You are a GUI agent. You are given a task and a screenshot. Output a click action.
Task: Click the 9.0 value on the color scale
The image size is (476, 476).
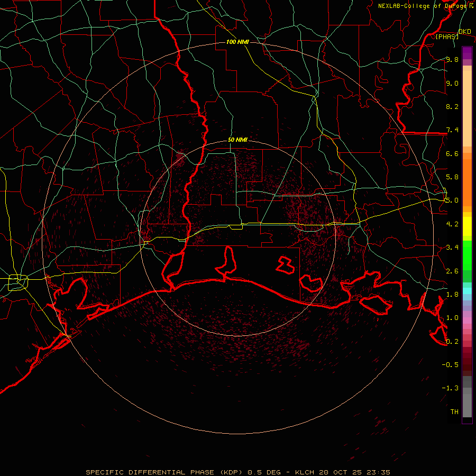tap(452, 83)
